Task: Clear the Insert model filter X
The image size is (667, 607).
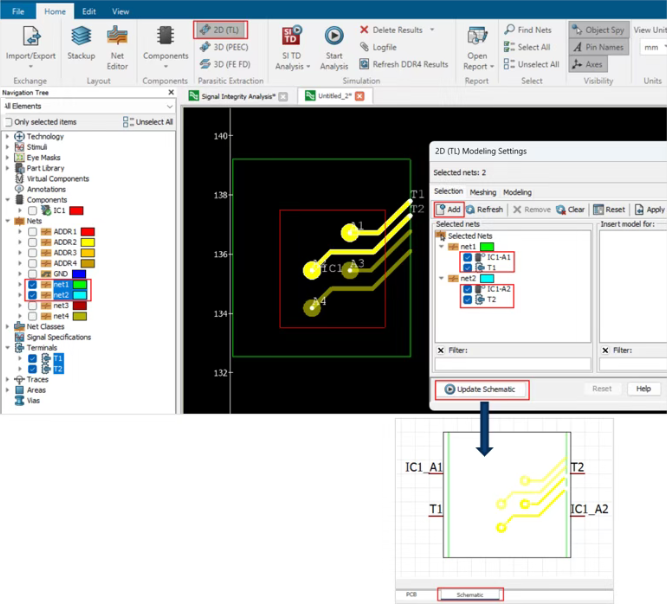Action: 605,351
